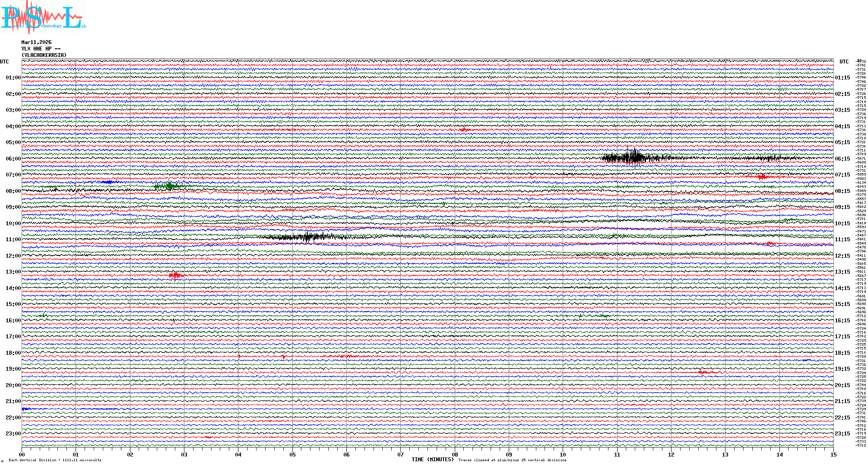Click the 23:00 hour label on left axis
This screenshot has height=466, width=868.
point(13,434)
